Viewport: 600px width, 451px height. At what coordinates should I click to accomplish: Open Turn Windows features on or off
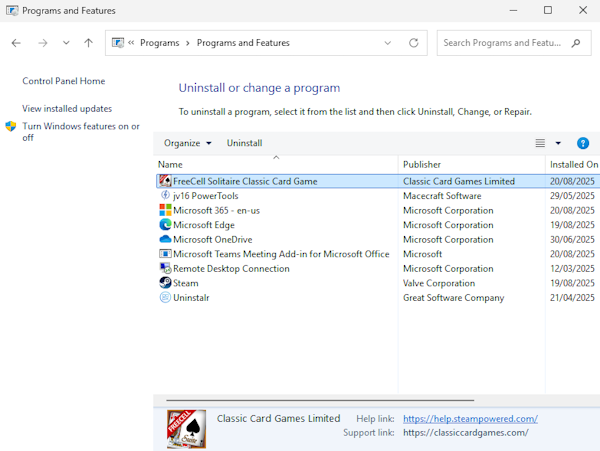[x=81, y=132]
